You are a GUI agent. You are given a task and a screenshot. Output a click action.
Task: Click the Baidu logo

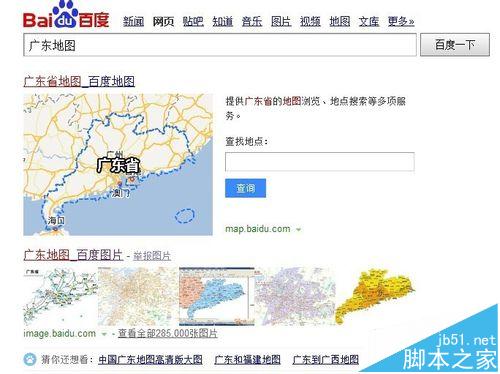(66, 15)
